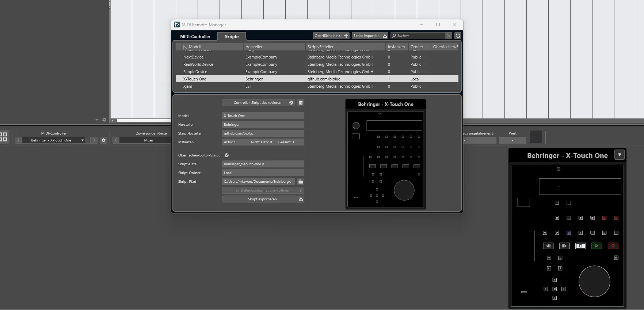644x310 pixels.
Task: Click the Modell field containing X-Touch One
Action: pos(263,116)
